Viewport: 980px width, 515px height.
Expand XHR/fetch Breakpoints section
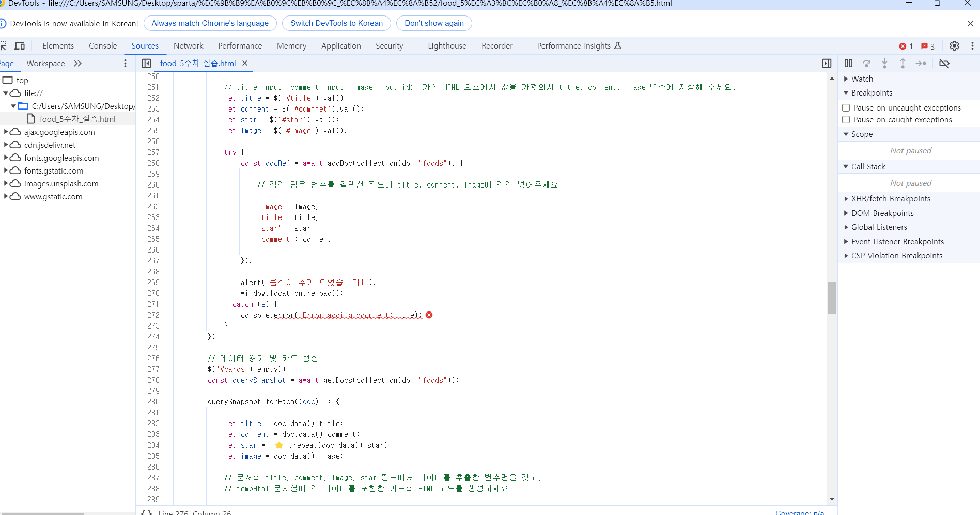coord(846,199)
